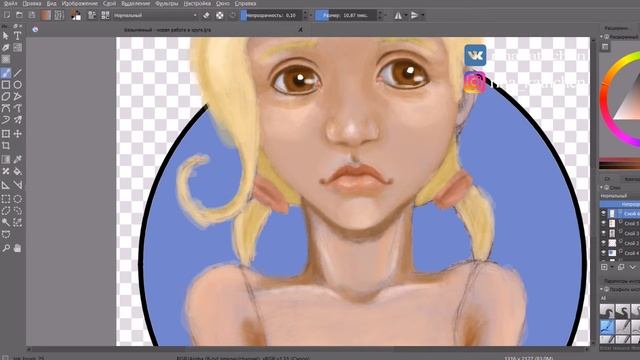The image size is (640, 360).
Task: Select the Select Shapes arrow tool
Action: coord(6,36)
